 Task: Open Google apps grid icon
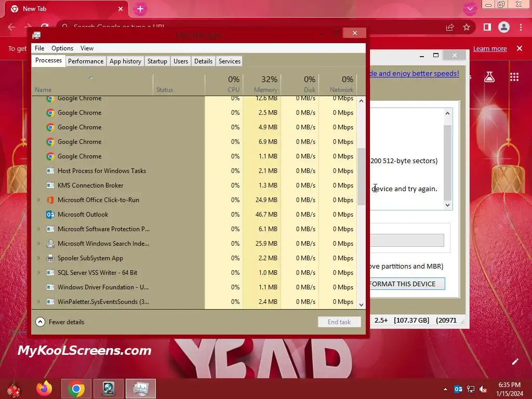[x=514, y=77]
